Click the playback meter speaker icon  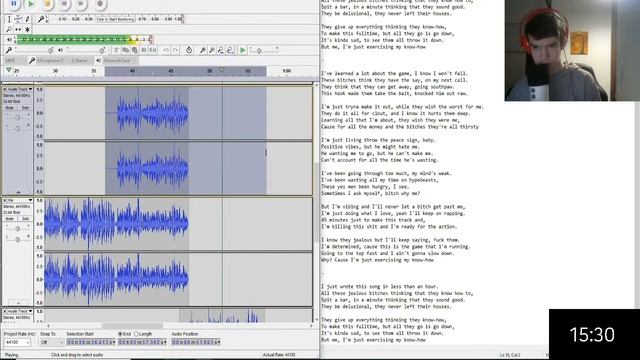(9, 40)
